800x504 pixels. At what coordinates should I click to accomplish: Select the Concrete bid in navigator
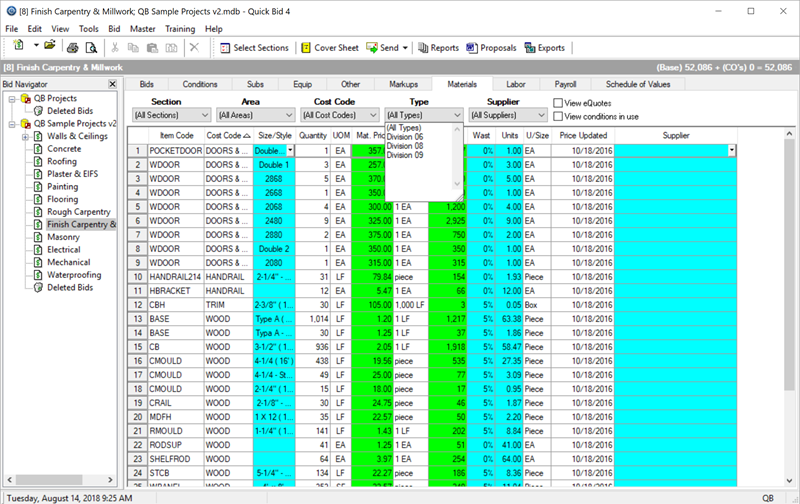tap(64, 149)
